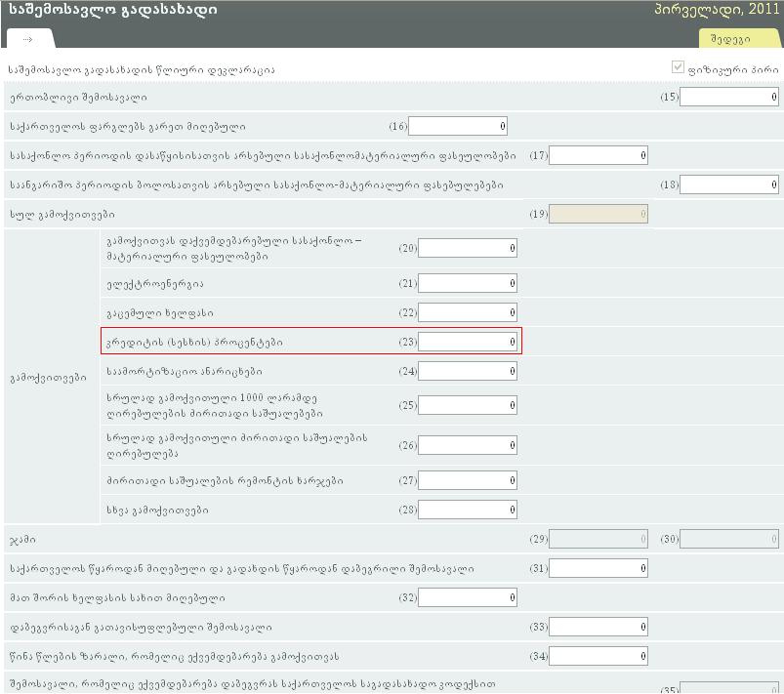This screenshot has width=784, height=694.
Task: Click the disabled field number 29
Action: [x=598, y=539]
